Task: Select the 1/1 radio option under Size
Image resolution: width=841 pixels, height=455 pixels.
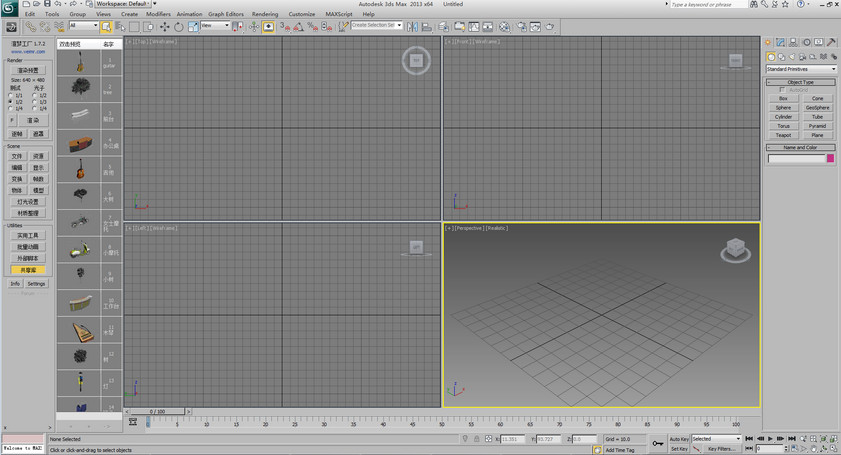Action: point(11,95)
